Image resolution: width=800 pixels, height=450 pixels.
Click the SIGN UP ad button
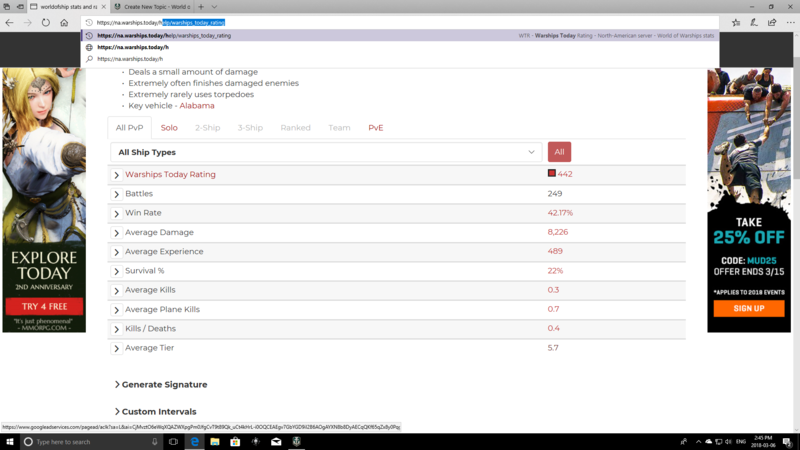[748, 308]
